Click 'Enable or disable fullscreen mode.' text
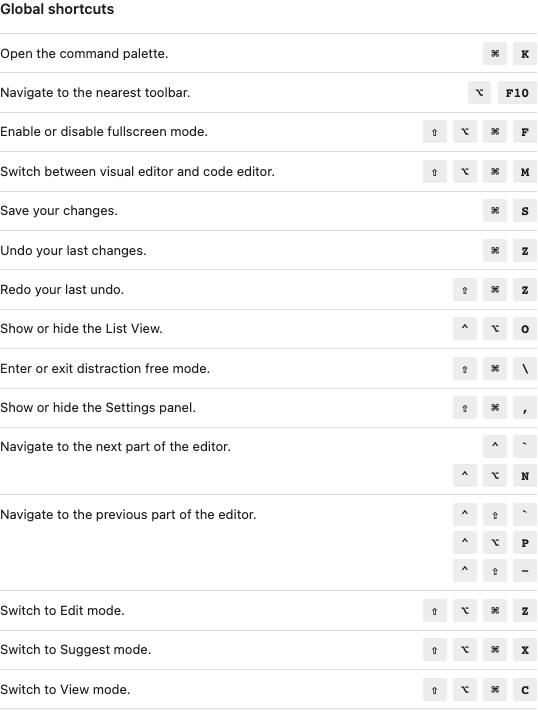538x710 pixels. click(x=104, y=131)
